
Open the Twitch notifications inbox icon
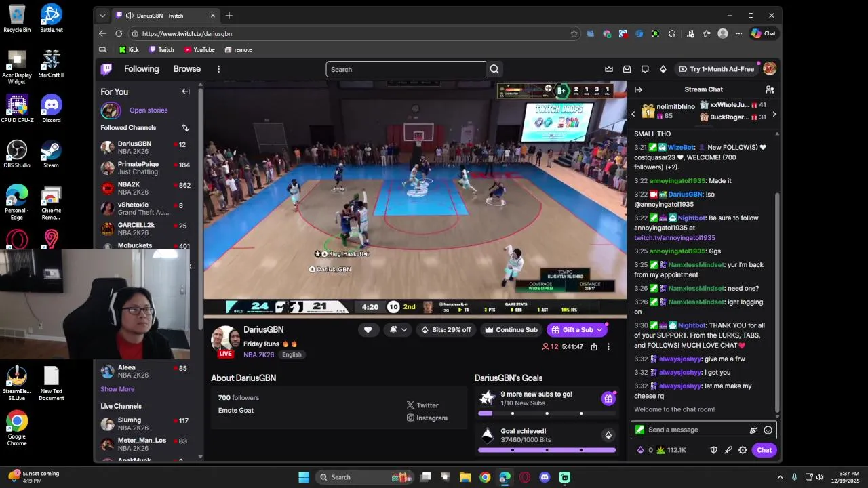click(627, 69)
